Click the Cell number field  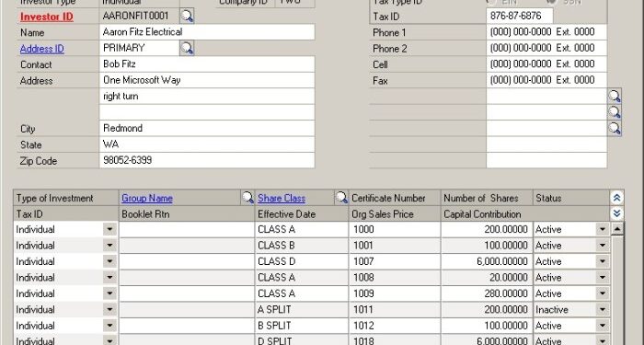click(x=546, y=64)
